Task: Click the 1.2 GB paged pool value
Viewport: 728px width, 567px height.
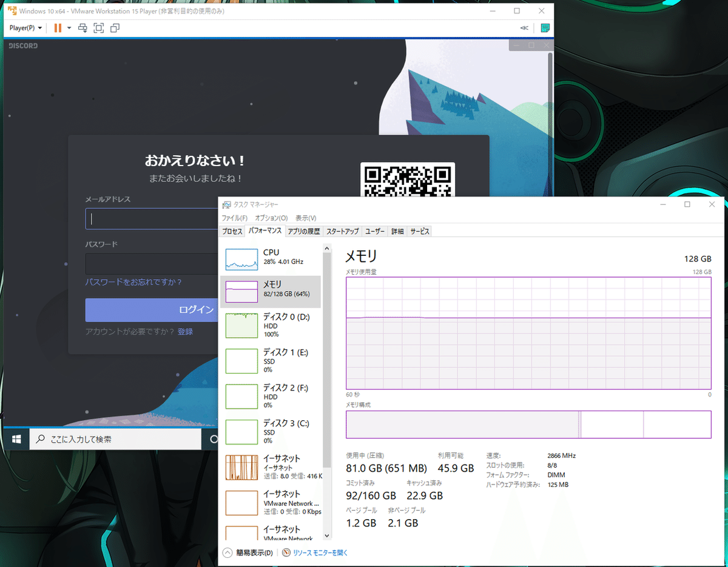Action: [361, 523]
